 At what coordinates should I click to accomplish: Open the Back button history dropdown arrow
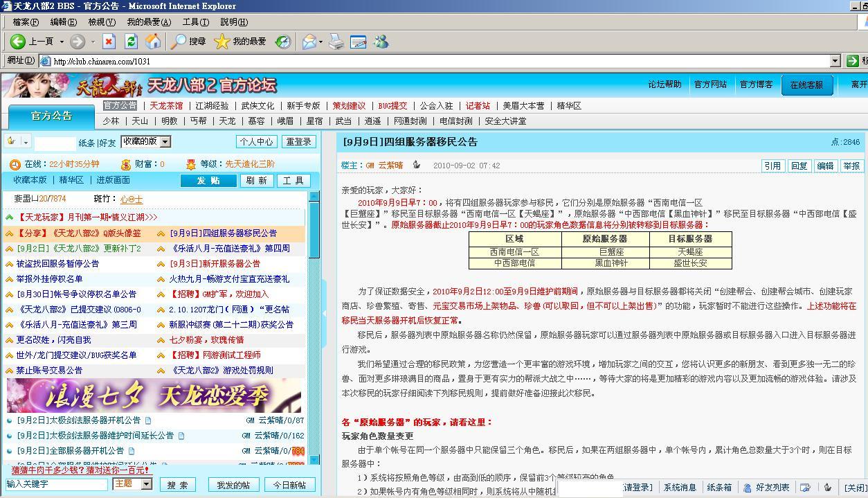pyautogui.click(x=62, y=42)
